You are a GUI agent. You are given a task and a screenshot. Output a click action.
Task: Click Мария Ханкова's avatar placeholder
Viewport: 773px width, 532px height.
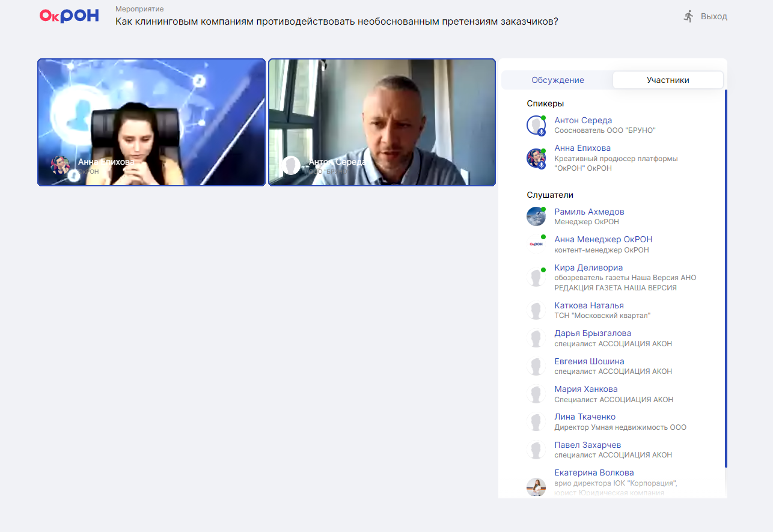[536, 394]
